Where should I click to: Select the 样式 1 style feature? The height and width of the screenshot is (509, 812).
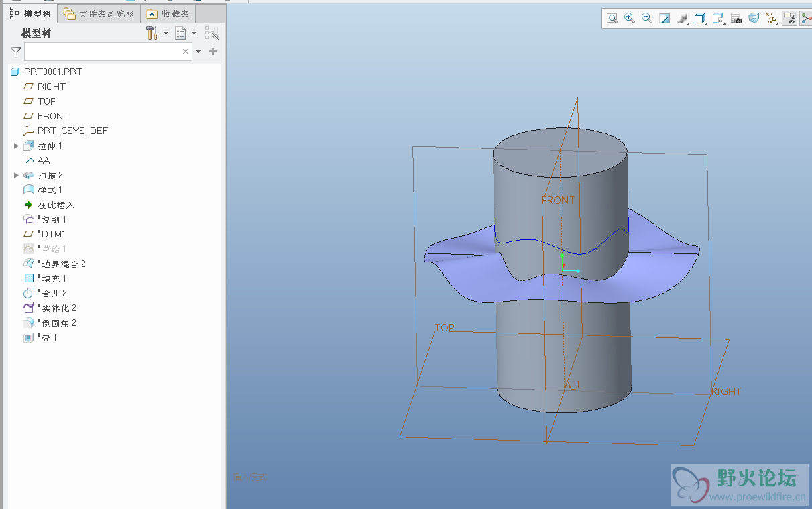43,190
